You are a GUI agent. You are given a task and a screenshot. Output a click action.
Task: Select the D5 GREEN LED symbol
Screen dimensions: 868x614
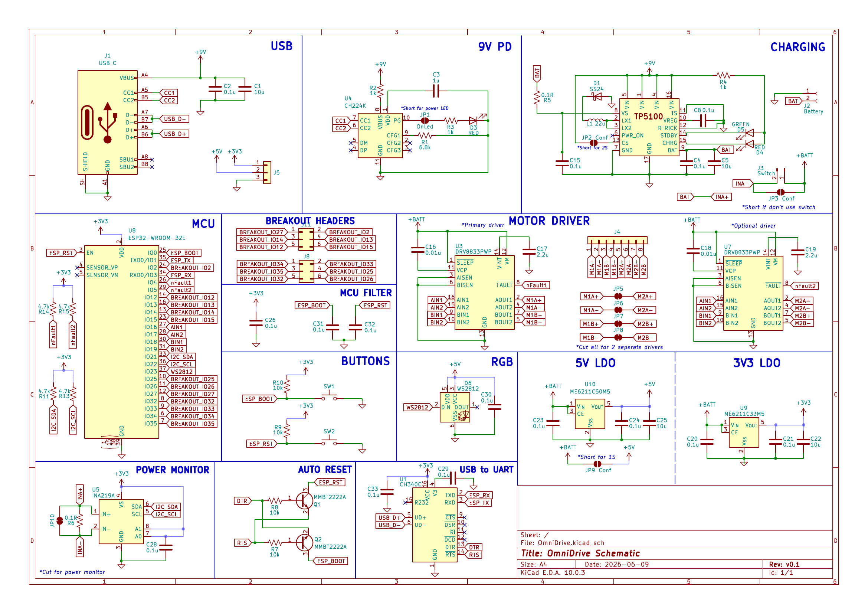click(749, 133)
